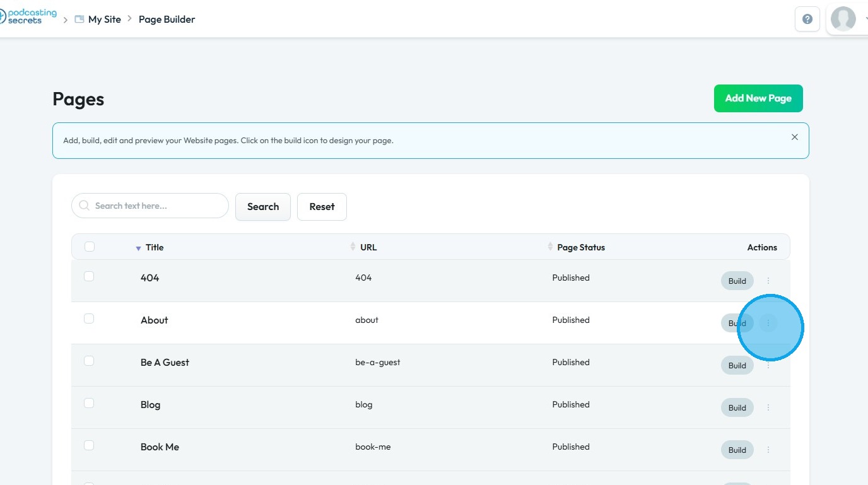Open three-dot actions menu for Blog page
This screenshot has height=485, width=868.
768,407
